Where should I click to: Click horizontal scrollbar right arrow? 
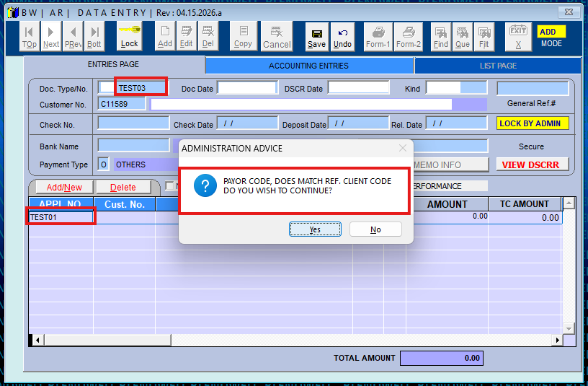click(x=557, y=341)
